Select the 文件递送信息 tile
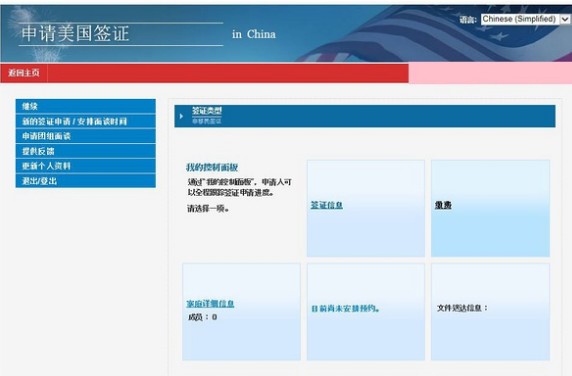 pyautogui.click(x=490, y=312)
